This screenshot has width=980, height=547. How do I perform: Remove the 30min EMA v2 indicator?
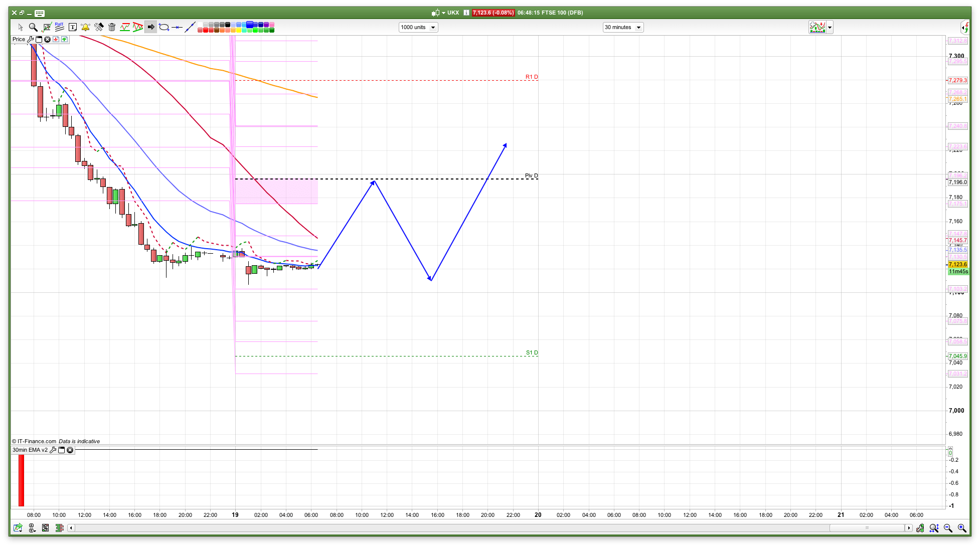point(70,450)
